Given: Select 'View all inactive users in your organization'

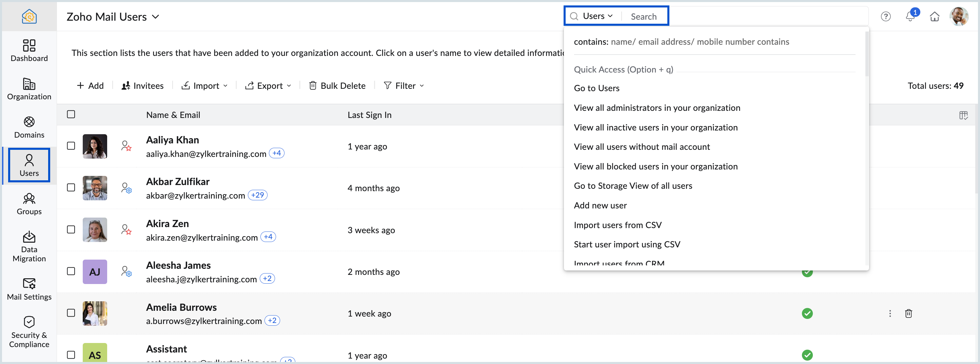Looking at the screenshot, I should (x=655, y=127).
